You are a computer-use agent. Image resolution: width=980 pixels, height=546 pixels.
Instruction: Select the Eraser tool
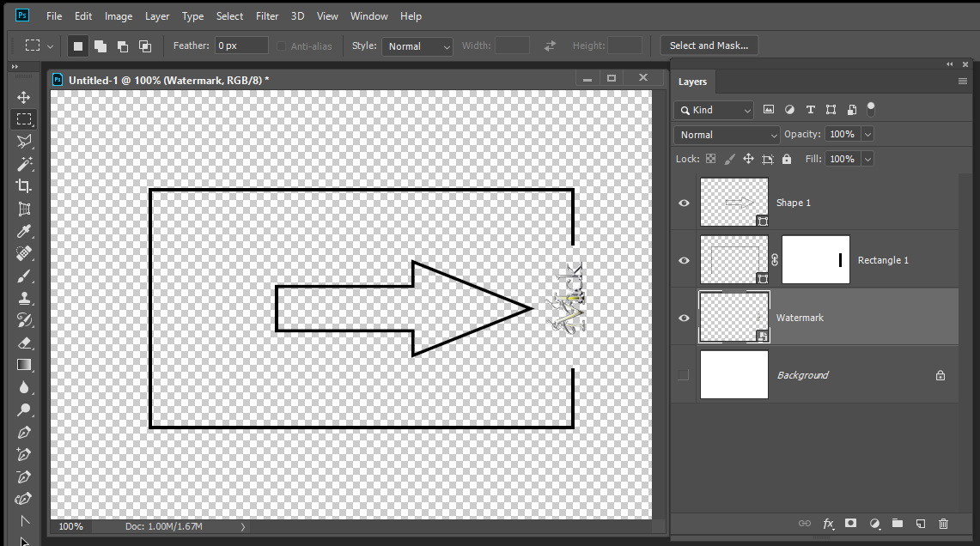(x=24, y=343)
